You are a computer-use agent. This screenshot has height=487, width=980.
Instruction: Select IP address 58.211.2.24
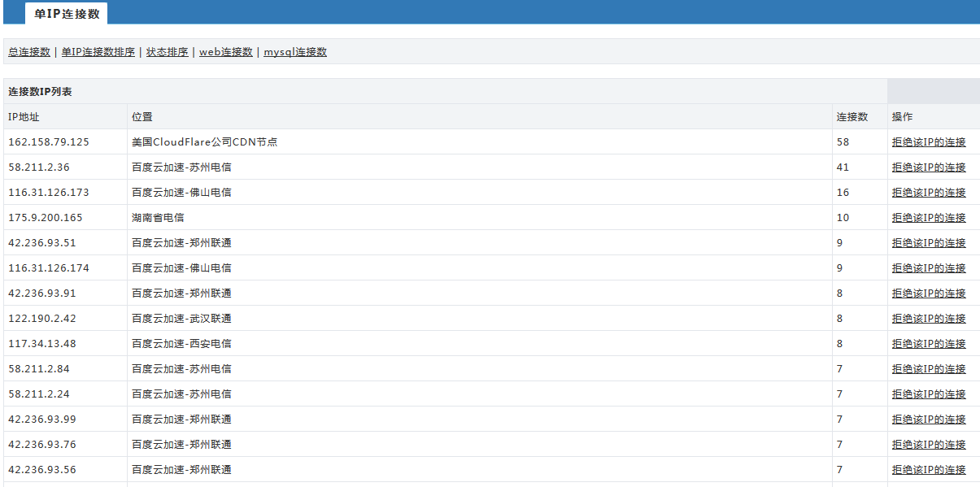[x=39, y=394]
